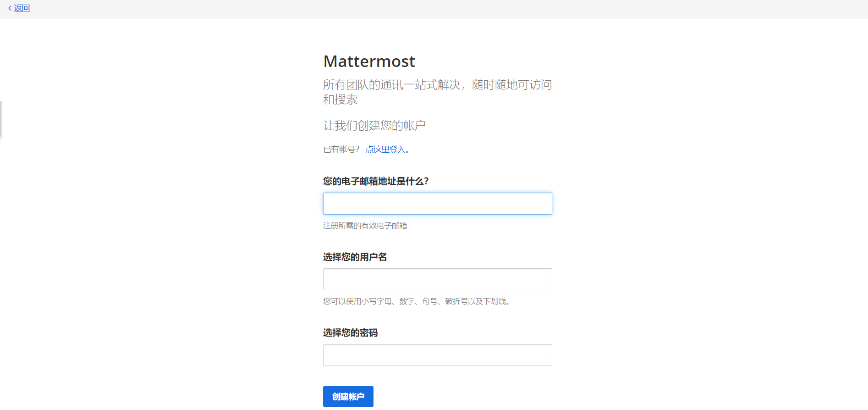Image resolution: width=868 pixels, height=410 pixels.
Task: Click the 选择您的密码 label
Action: (350, 332)
